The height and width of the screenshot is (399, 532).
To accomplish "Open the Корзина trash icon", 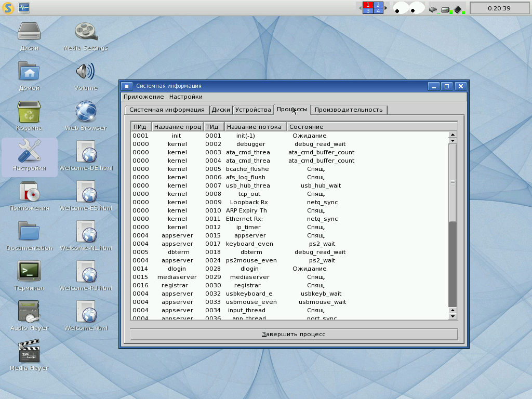I will (x=29, y=112).
